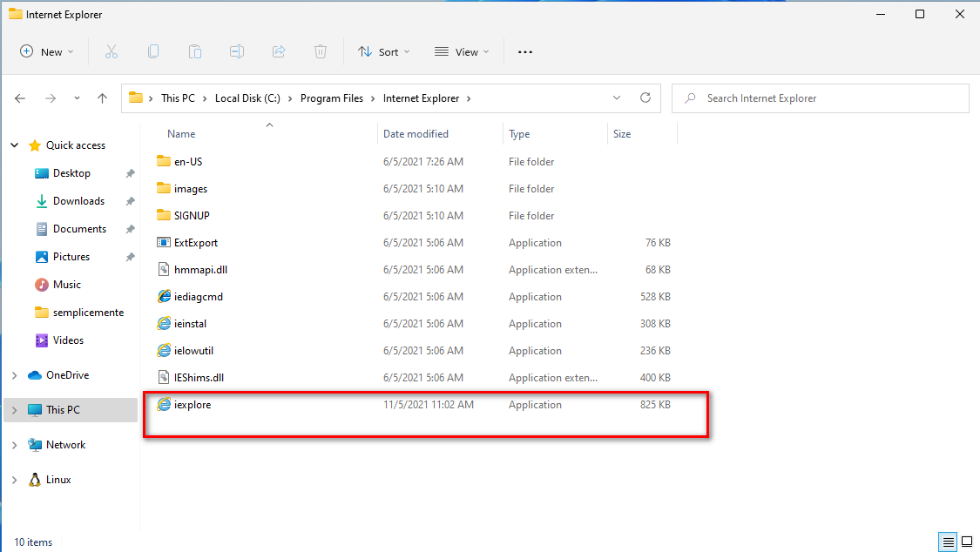Expand the This PC tree node
The width and height of the screenshot is (980, 552).
(x=15, y=410)
